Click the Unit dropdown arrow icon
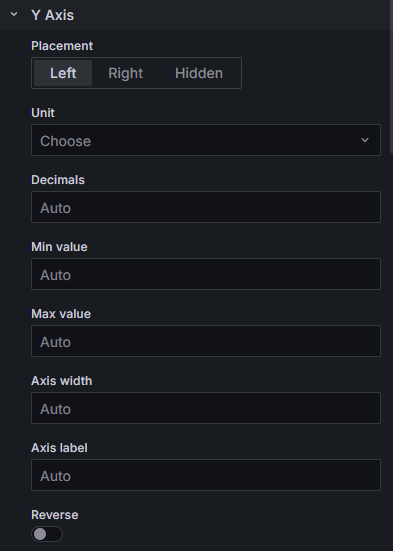 point(365,140)
